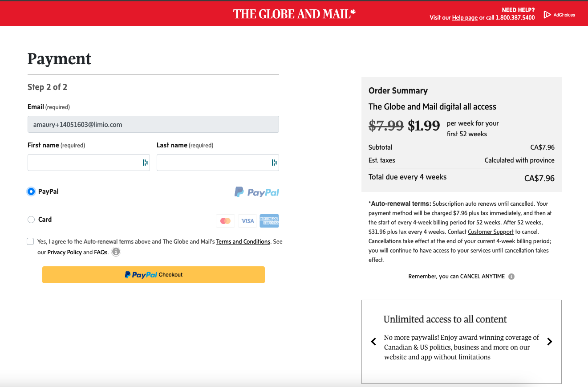The height and width of the screenshot is (387, 588).
Task: Click the info icon beside CANCEL ANYTIME
Action: point(511,276)
